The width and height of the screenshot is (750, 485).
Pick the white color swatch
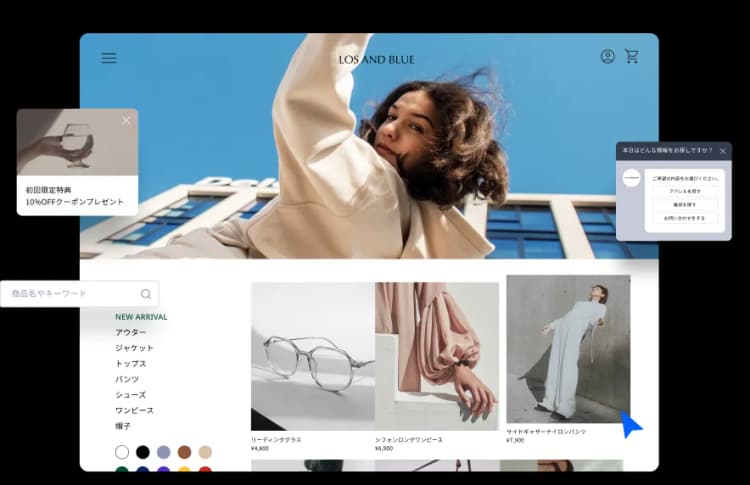(x=122, y=452)
